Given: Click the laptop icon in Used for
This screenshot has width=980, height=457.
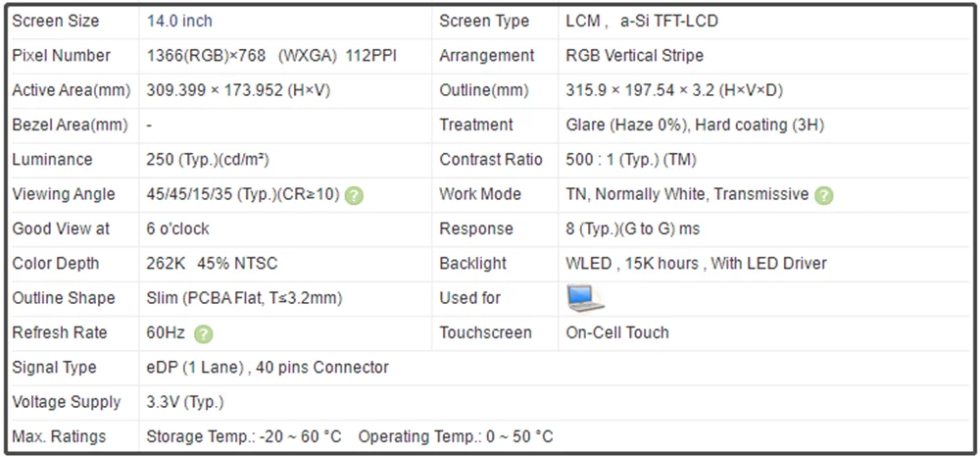Looking at the screenshot, I should pos(585,298).
